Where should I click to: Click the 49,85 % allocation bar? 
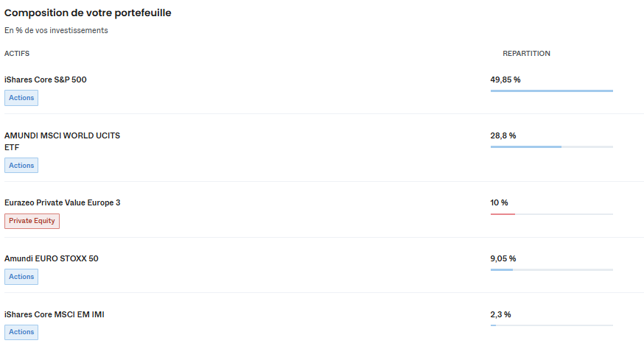coord(552,91)
